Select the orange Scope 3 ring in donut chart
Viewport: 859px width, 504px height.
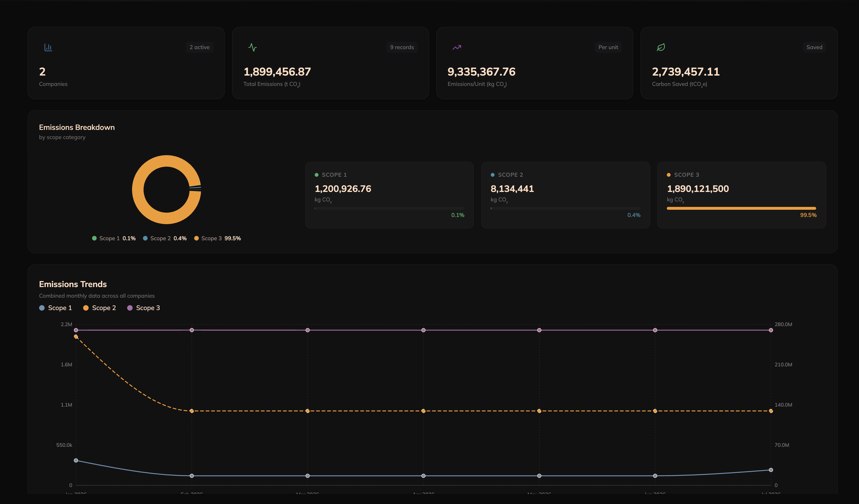pos(166,160)
